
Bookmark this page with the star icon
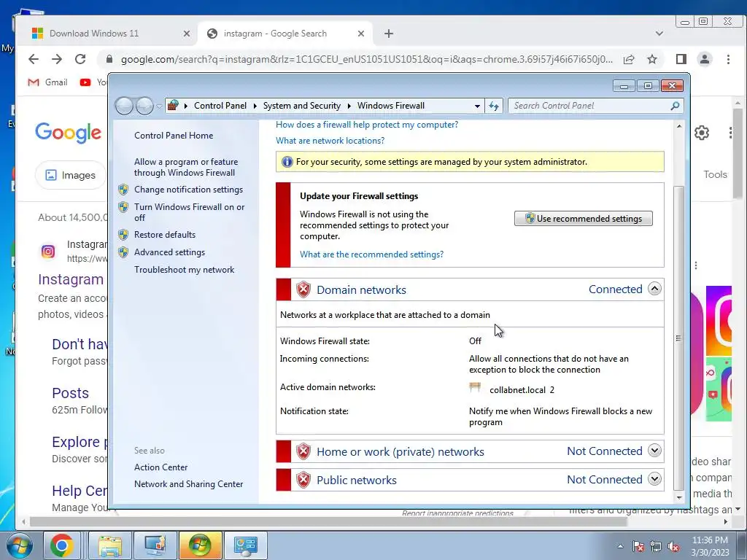[x=652, y=59]
